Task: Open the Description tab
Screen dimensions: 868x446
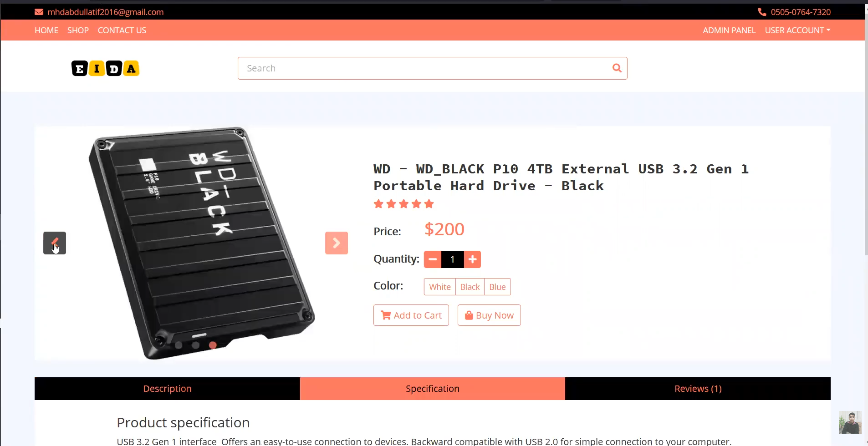Action: coord(167,389)
